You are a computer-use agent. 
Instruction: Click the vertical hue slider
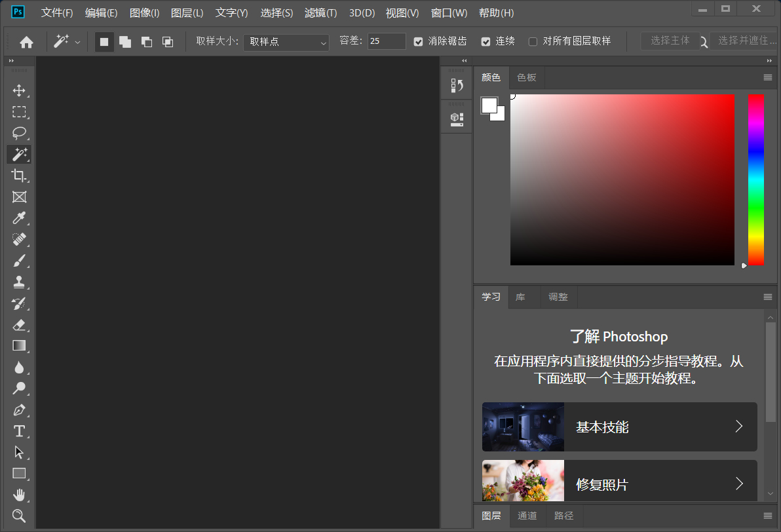click(x=755, y=180)
